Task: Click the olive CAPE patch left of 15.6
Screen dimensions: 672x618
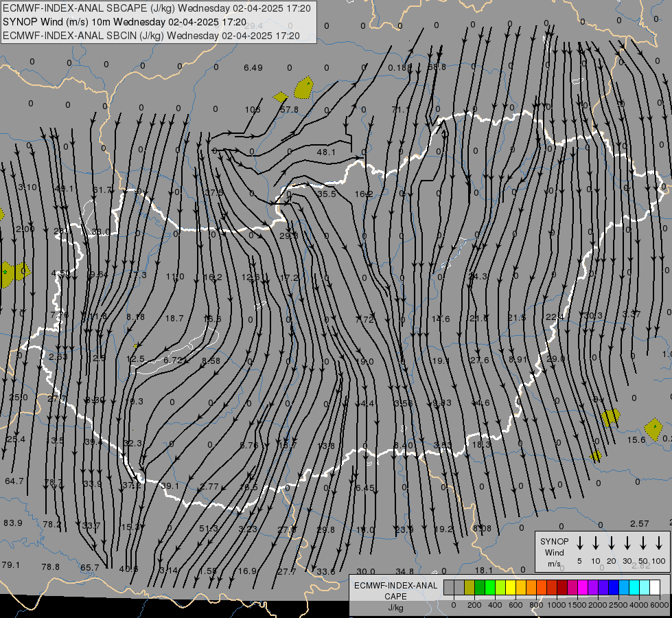Action: (611, 417)
